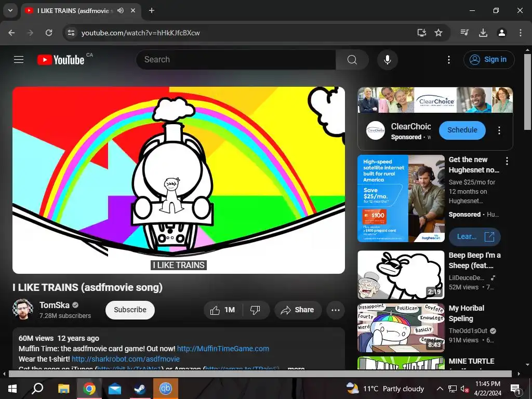The height and width of the screenshot is (399, 532).
Task: Mute the tab via speaker icon
Action: pos(121,10)
